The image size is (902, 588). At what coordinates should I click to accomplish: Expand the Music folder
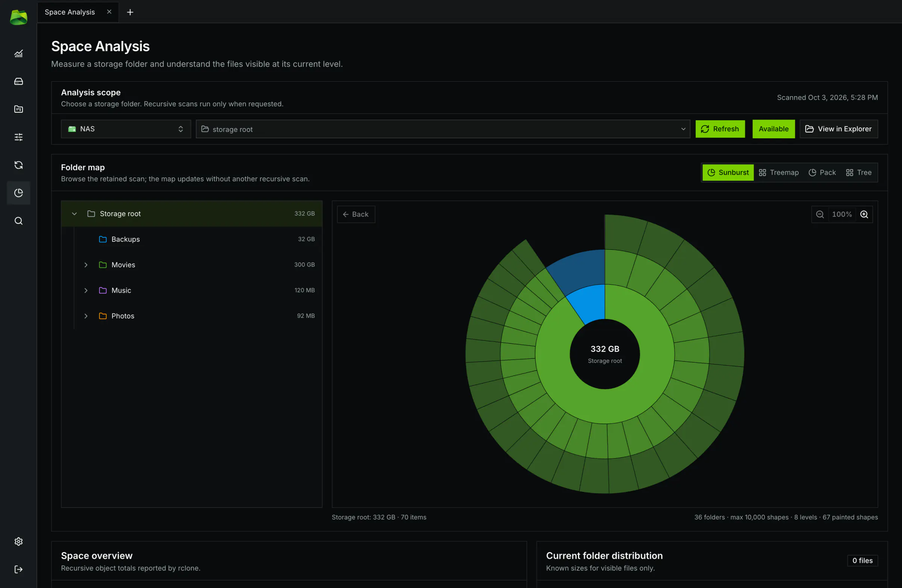[86, 290]
